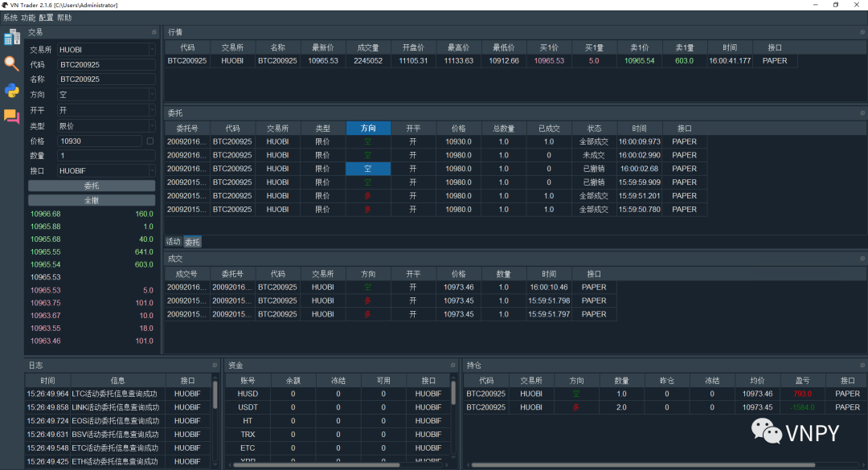The image size is (868, 470).
Task: Click the 全撤 cancel all button
Action: point(92,200)
